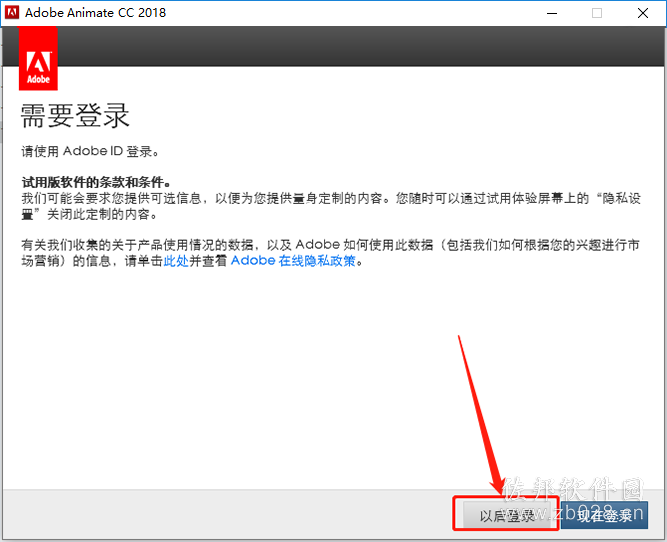Close the Adobe Animate sign-in dialog
The height and width of the screenshot is (542, 667).
point(643,13)
